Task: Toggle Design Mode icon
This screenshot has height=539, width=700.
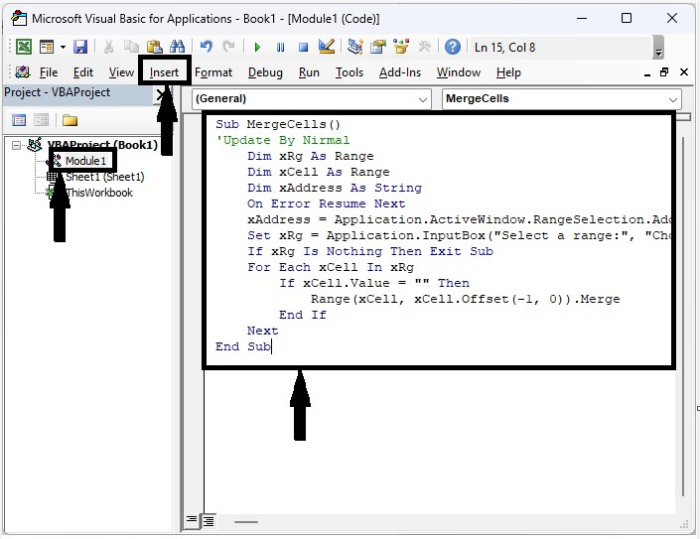Action: coord(327,47)
